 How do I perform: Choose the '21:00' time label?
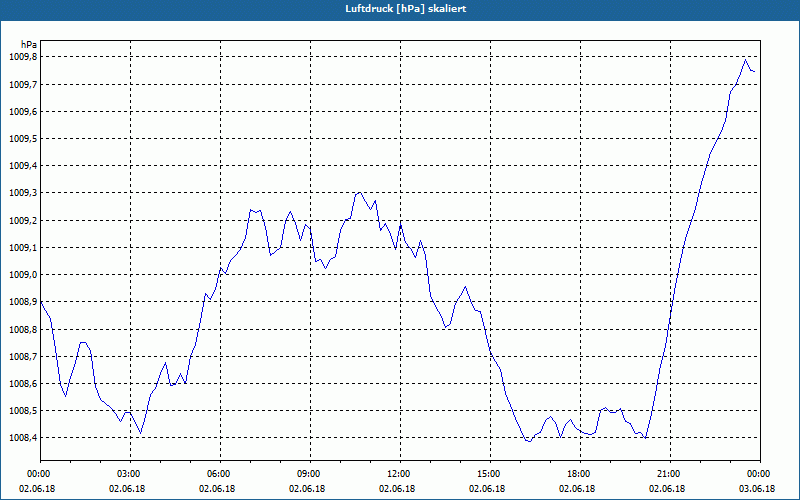pos(667,474)
